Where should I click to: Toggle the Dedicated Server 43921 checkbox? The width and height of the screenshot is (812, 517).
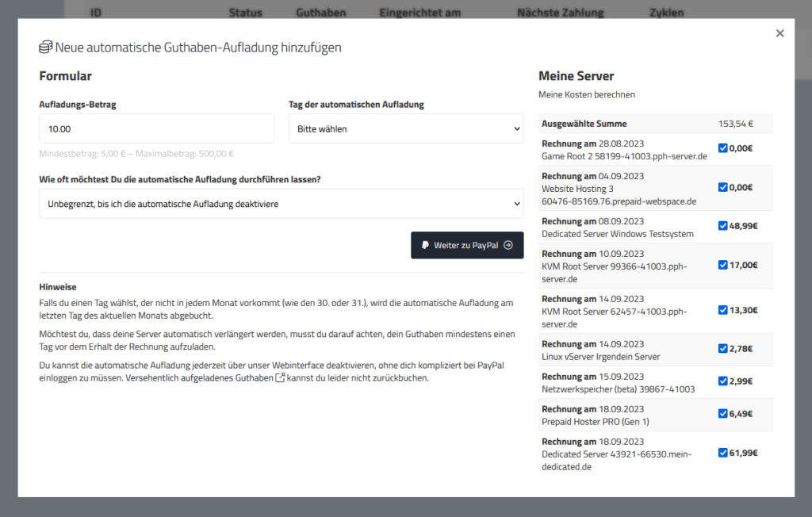pyautogui.click(x=723, y=453)
